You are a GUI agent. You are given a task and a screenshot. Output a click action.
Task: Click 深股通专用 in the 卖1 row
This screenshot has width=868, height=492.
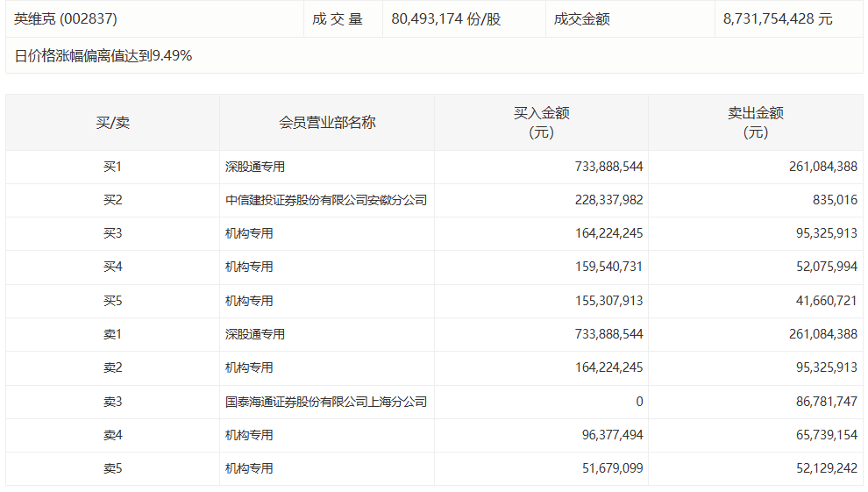[x=255, y=334]
